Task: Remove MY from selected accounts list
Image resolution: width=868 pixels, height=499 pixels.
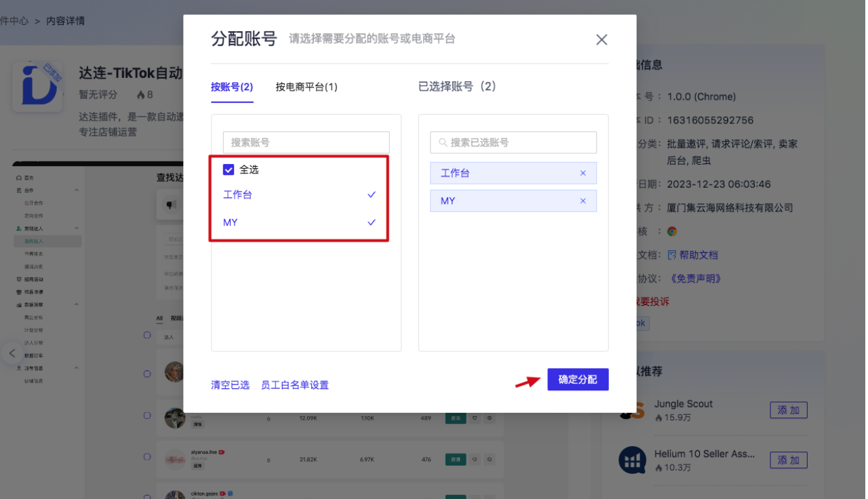Action: tap(583, 201)
